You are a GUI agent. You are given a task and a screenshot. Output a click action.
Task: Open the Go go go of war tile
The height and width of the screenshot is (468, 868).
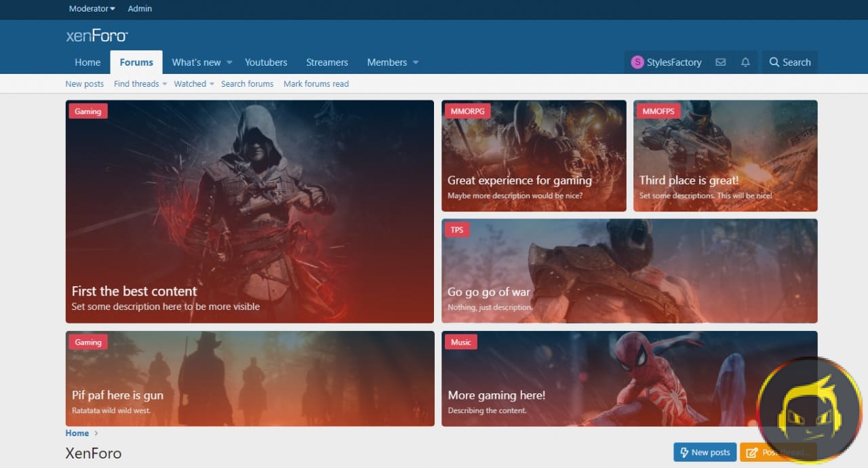point(489,292)
